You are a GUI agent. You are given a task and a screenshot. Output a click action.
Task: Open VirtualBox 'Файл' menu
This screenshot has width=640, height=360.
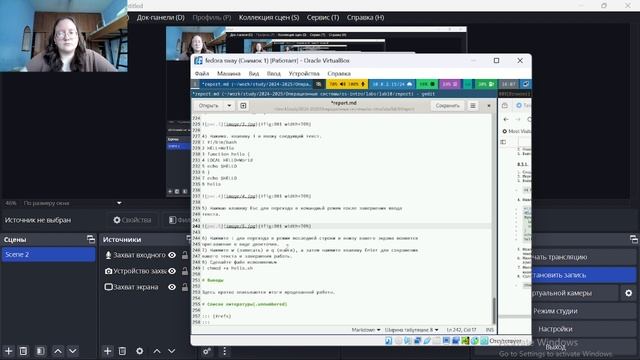coord(202,73)
